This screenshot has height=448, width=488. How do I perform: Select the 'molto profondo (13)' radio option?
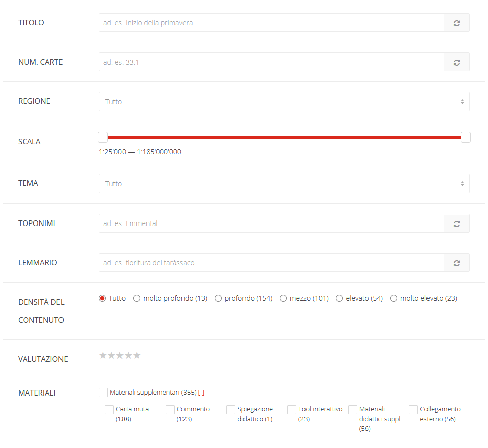[x=137, y=298]
